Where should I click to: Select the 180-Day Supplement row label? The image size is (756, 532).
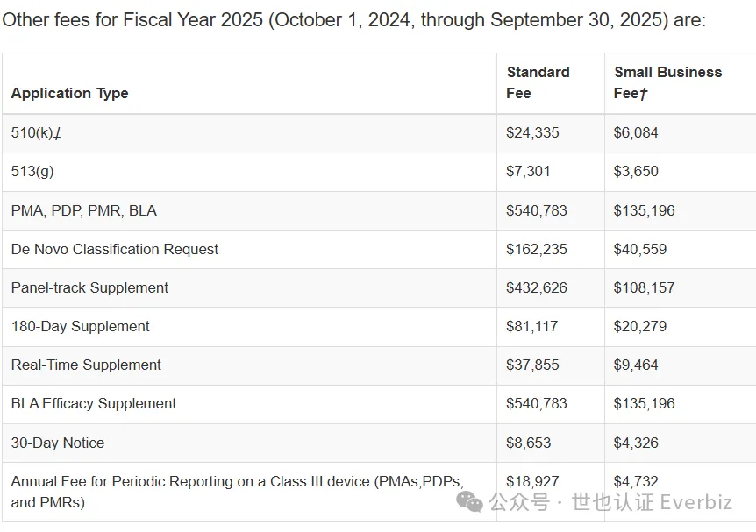(80, 326)
